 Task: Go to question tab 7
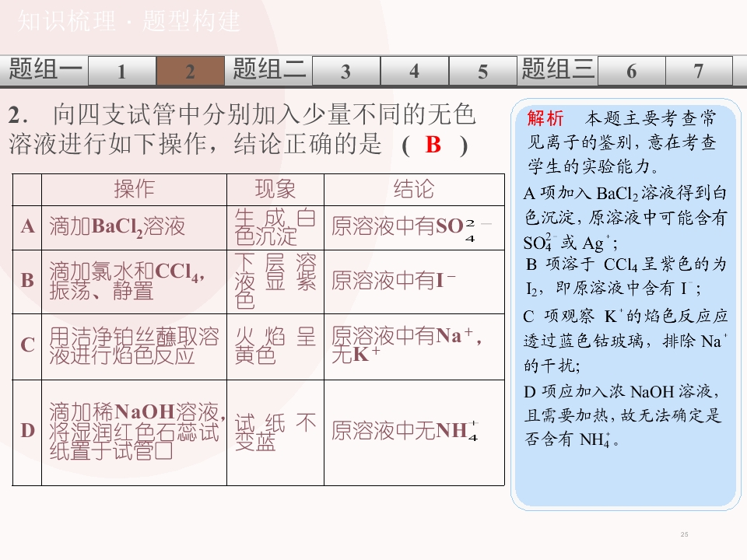699,71
